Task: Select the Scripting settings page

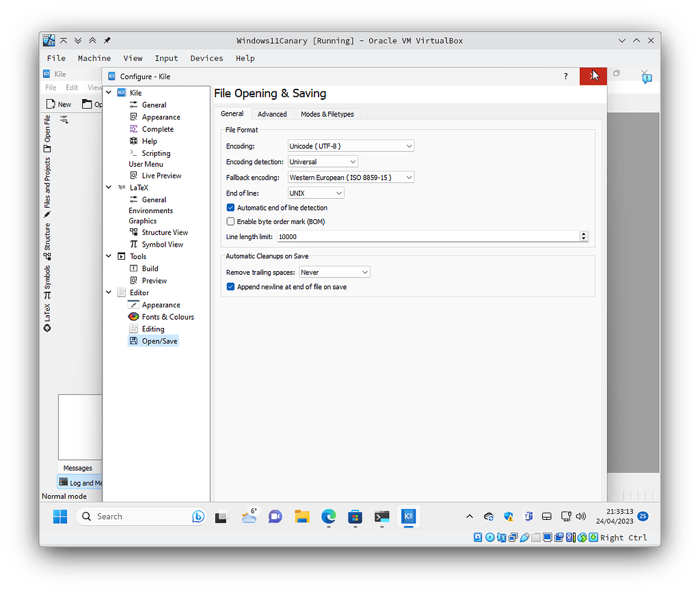Action: click(x=154, y=153)
